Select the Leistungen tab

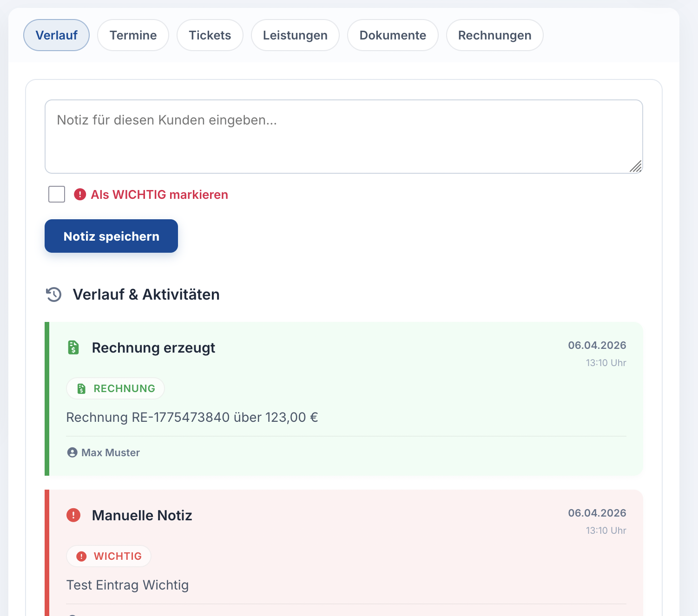(x=295, y=35)
